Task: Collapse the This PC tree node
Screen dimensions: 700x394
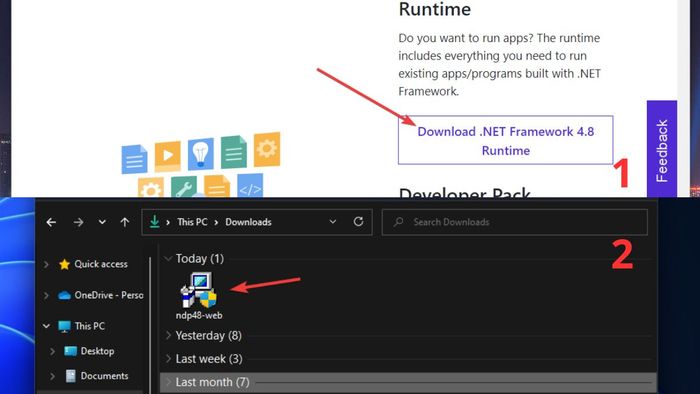Action: [x=46, y=326]
